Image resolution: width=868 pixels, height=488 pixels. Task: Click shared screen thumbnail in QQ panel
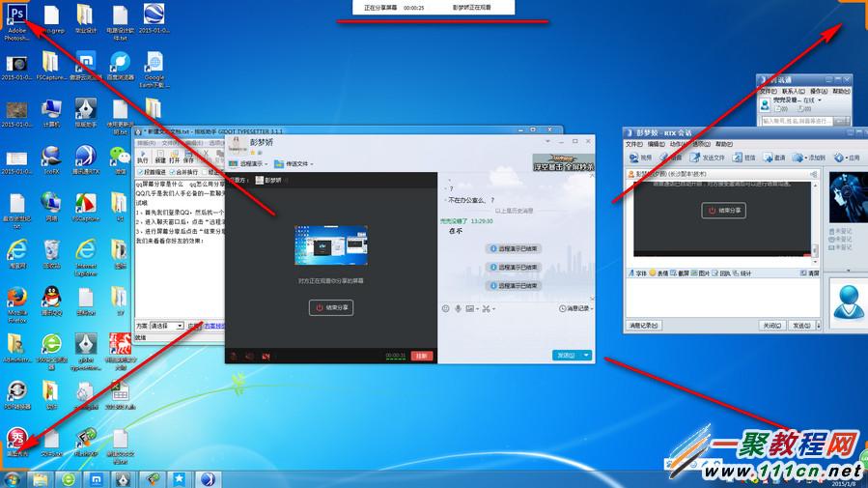click(331, 245)
